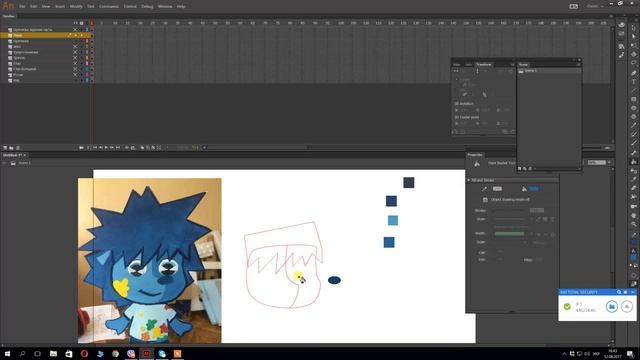Open the Commands menu
640x360 pixels.
click(109, 7)
